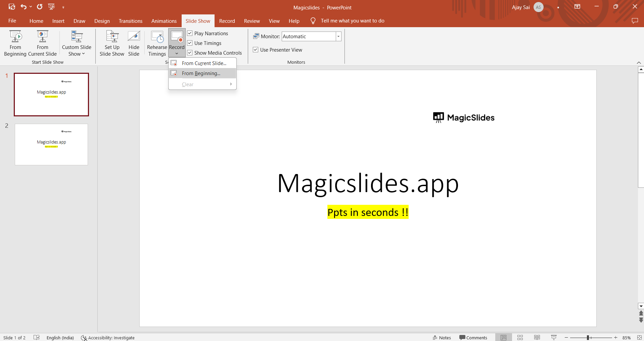The image size is (644, 341).
Task: Click the zoom slider handle
Action: (588, 338)
